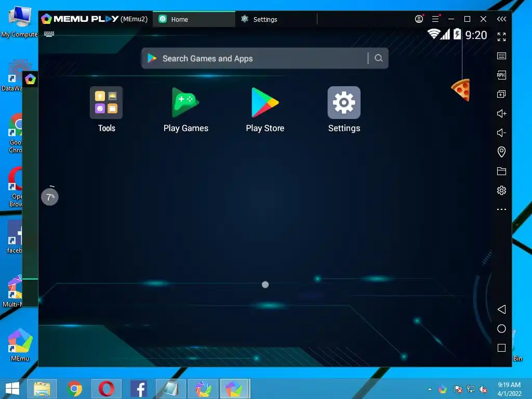Click the clock reading 9:20 in the Android status bar

476,35
